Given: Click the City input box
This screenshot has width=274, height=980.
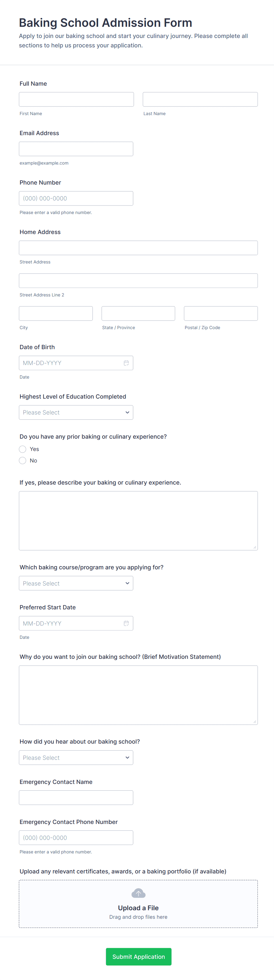Looking at the screenshot, I should point(56,314).
